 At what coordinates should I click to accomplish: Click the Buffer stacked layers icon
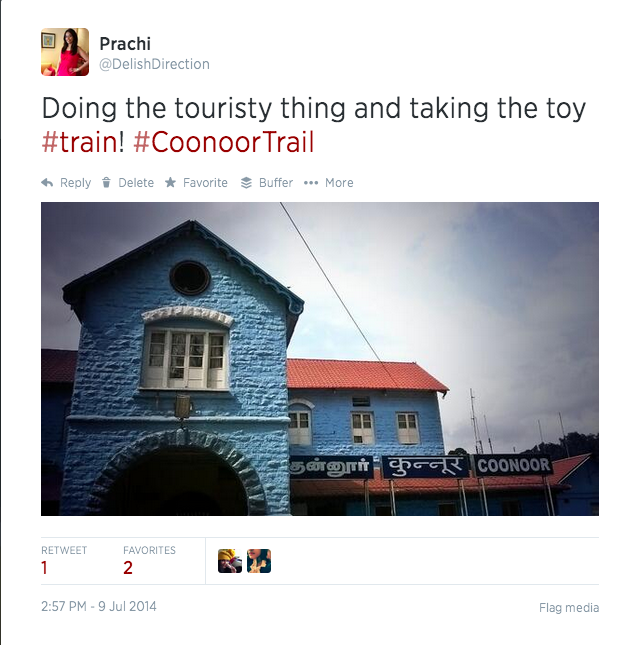(x=246, y=183)
